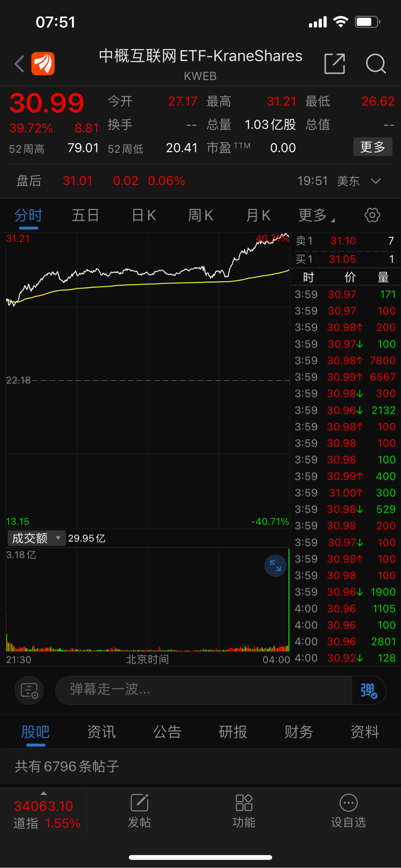Tap the 31.00 trade row
This screenshot has height=868, width=401.
pos(345,493)
